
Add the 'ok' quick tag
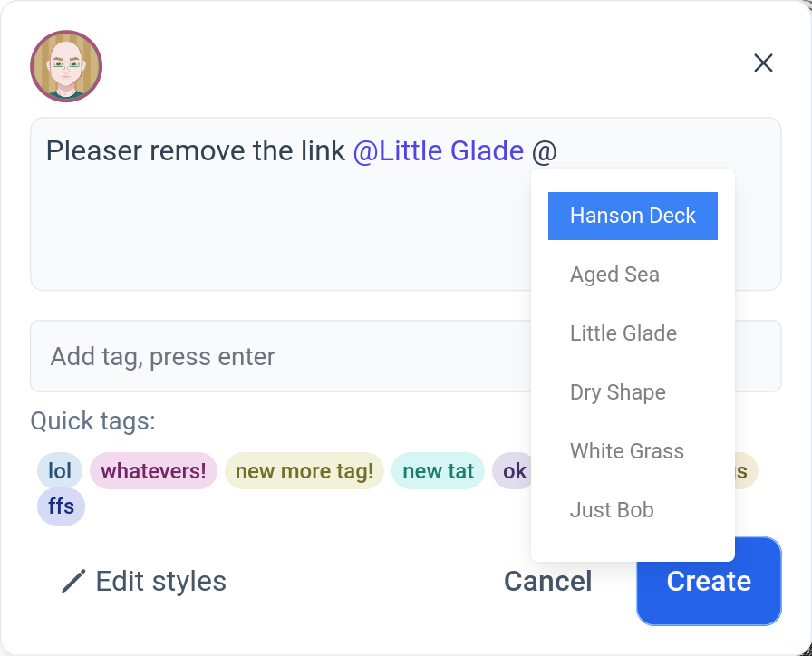tap(512, 471)
